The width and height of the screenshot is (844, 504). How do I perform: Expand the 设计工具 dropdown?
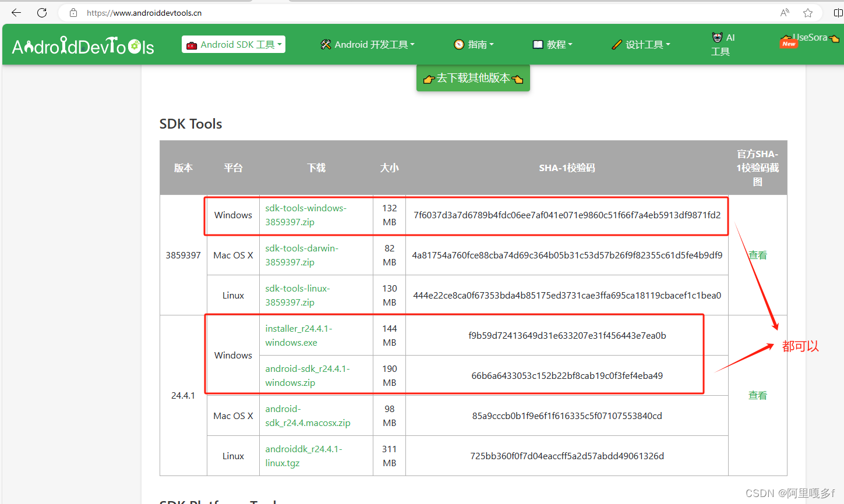tap(641, 44)
